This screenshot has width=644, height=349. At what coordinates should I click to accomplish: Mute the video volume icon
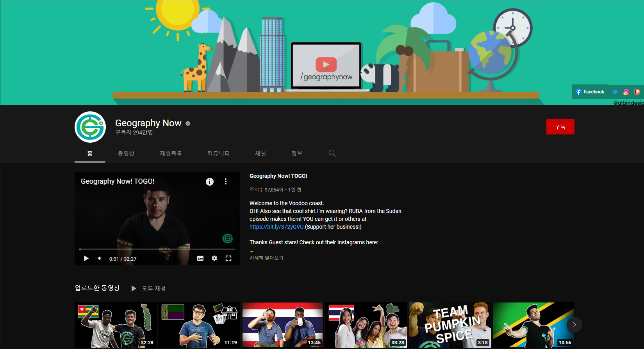pyautogui.click(x=100, y=258)
